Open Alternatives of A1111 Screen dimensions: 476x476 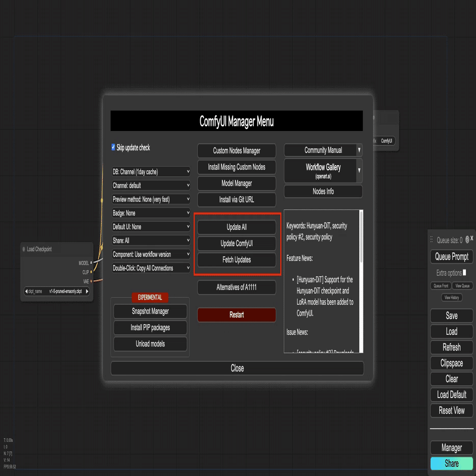click(x=236, y=287)
